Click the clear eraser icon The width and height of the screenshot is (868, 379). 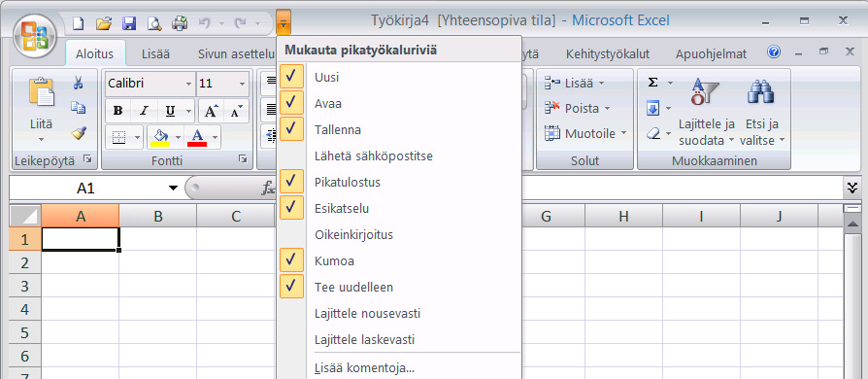pos(653,133)
